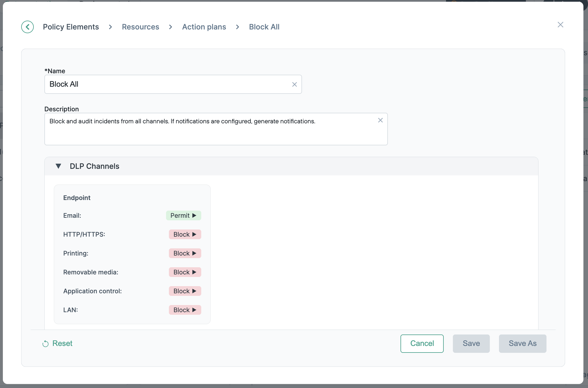
Task: Go to Policy Elements breadcrumb
Action: (71, 27)
